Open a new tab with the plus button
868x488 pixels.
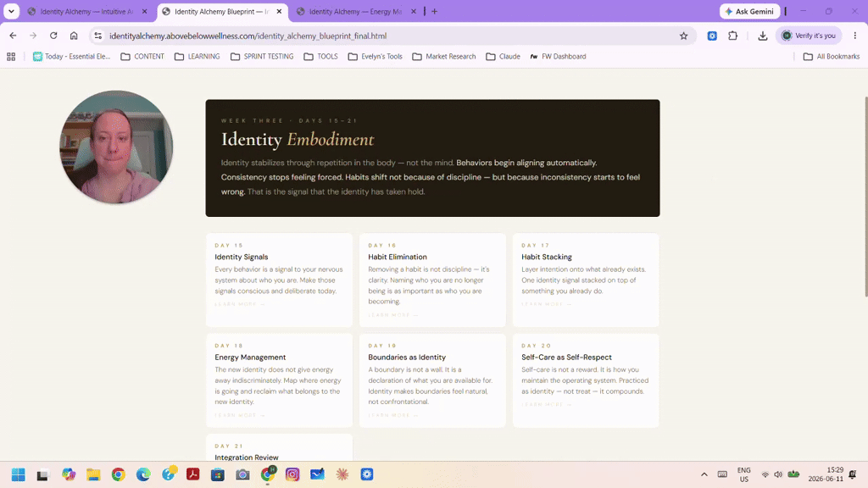point(435,11)
